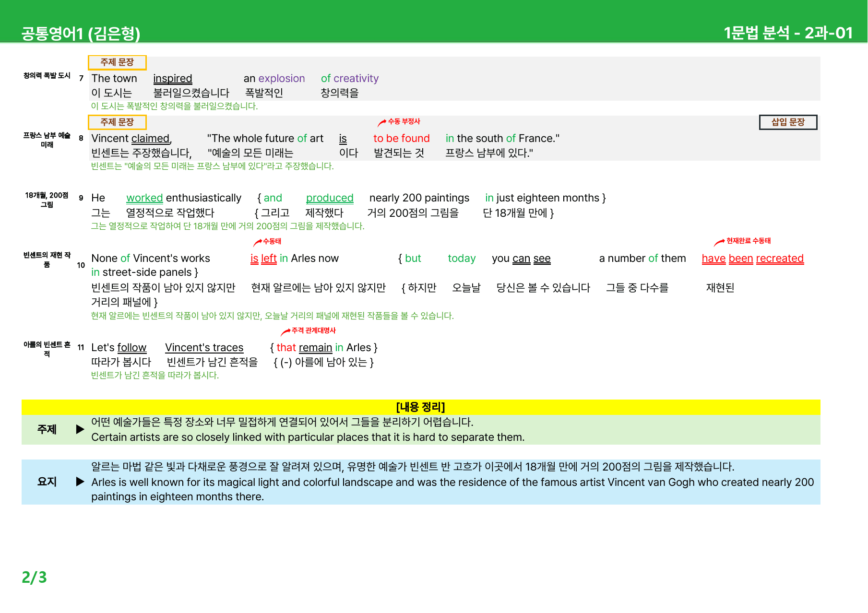
Task: Click the black triangle next to 요지
Action: [80, 482]
